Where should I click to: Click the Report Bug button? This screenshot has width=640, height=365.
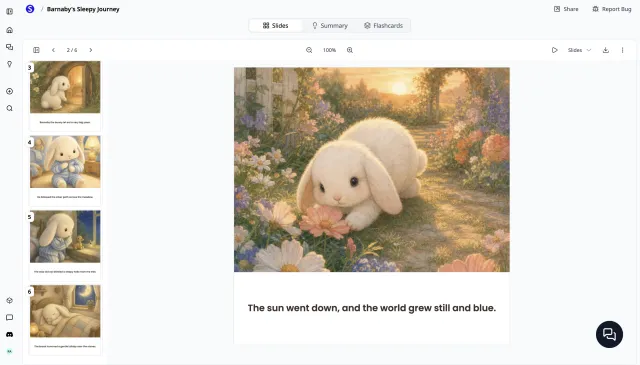pos(612,9)
